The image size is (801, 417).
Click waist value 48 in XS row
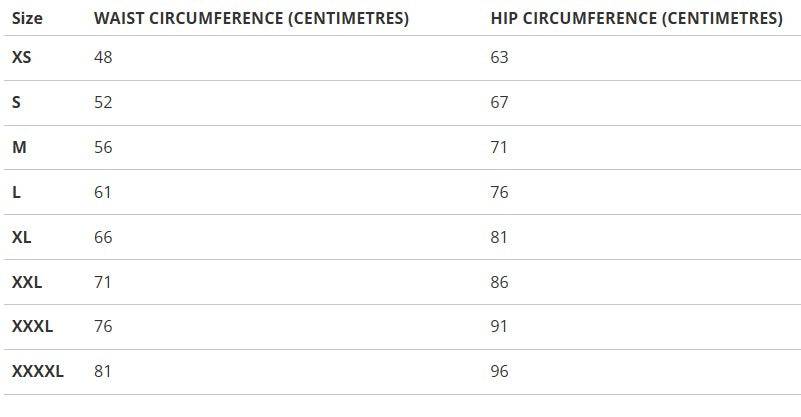103,57
